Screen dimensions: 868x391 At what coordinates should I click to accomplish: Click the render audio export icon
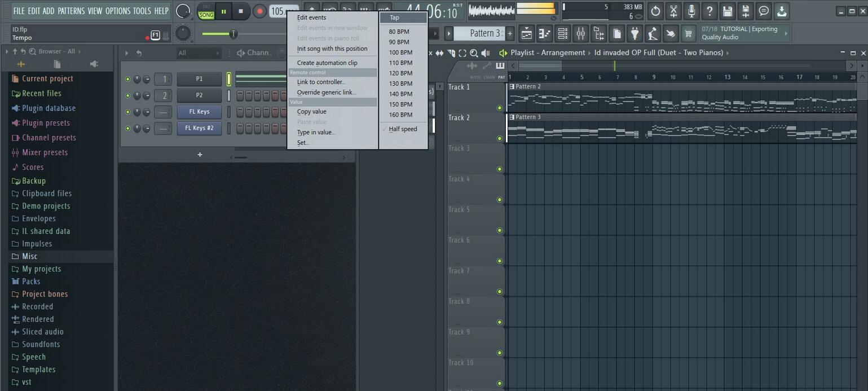tap(746, 11)
